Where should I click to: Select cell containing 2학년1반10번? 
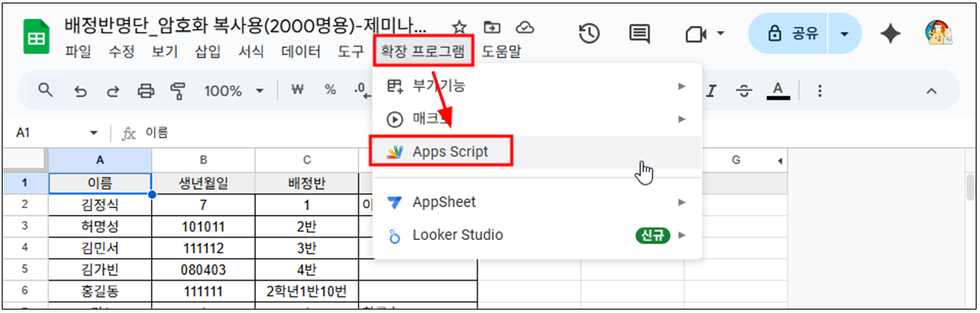(307, 291)
